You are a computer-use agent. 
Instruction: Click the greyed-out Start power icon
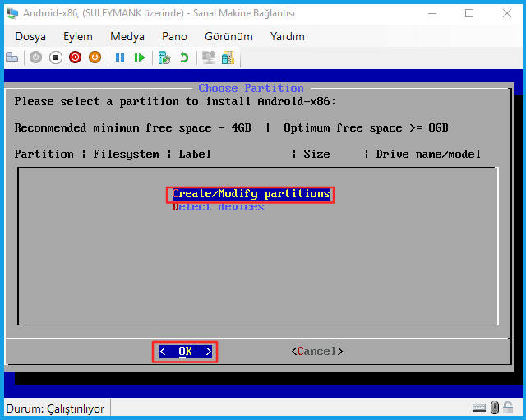(x=35, y=58)
